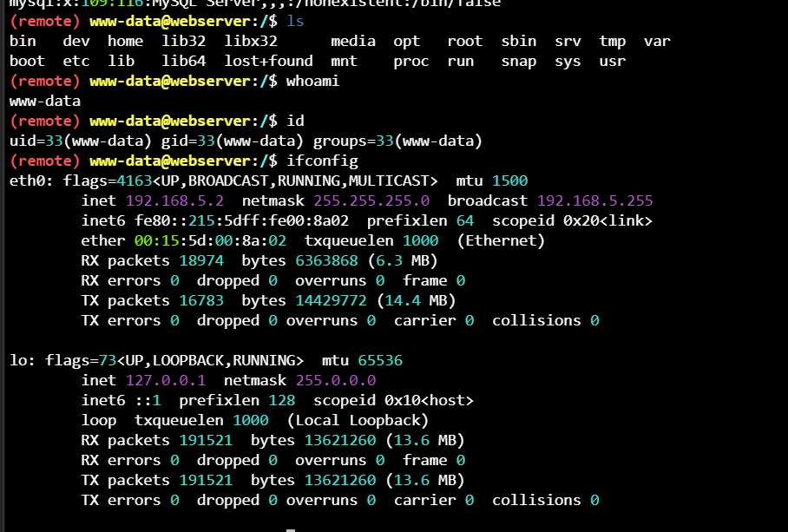Click the terminal cursor at the bottom

[x=291, y=528]
